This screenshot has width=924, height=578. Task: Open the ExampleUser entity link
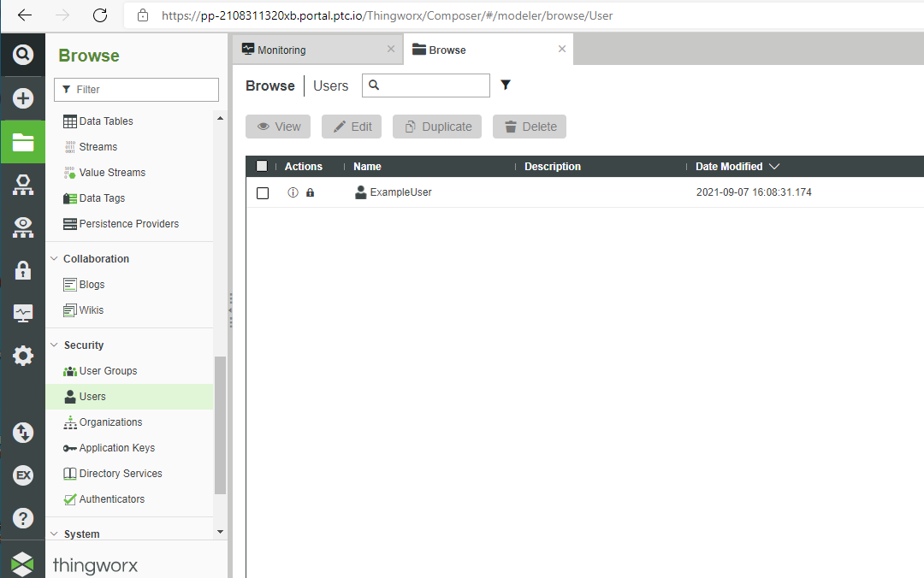click(402, 192)
